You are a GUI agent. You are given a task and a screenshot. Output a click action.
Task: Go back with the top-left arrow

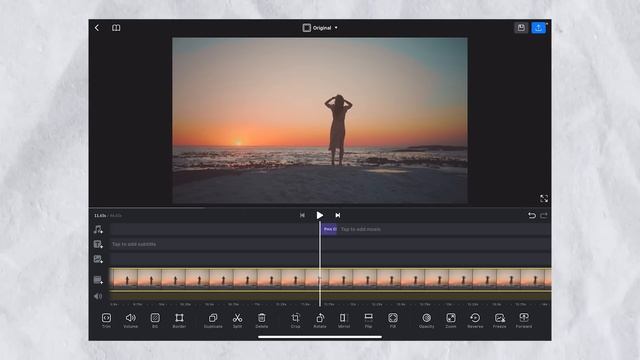[x=97, y=28]
